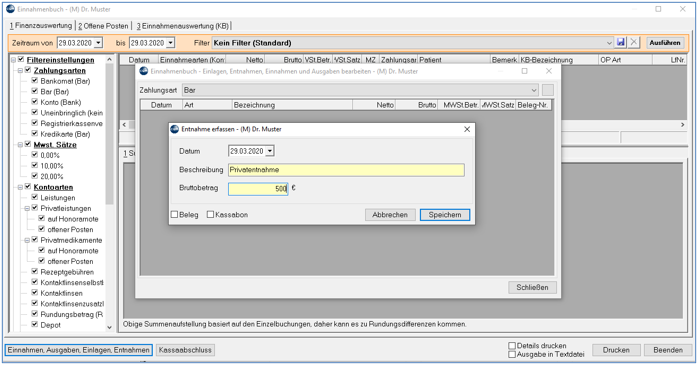
Task: Click the Ausführen button
Action: click(x=665, y=43)
